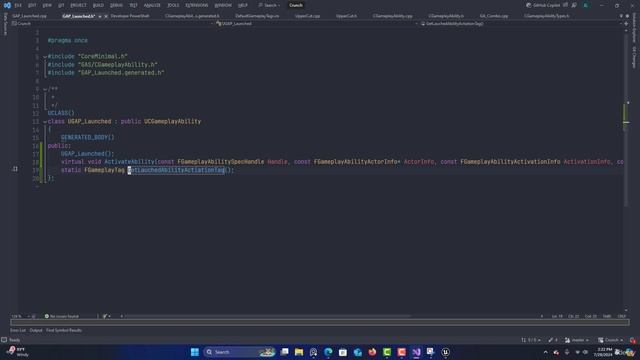640x360 pixels.
Task: Switch to Developer PowerShell tab
Action: 130,16
